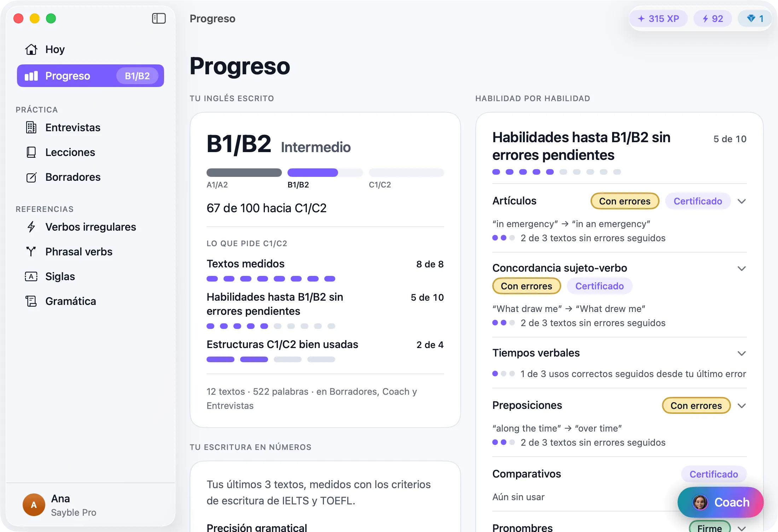Click the B1/B2 level progress bar

point(325,173)
